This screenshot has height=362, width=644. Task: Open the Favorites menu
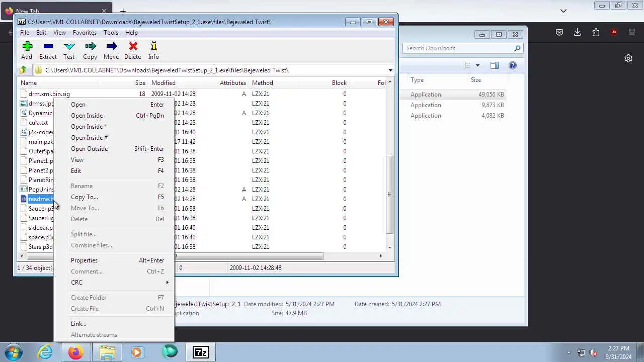85,33
